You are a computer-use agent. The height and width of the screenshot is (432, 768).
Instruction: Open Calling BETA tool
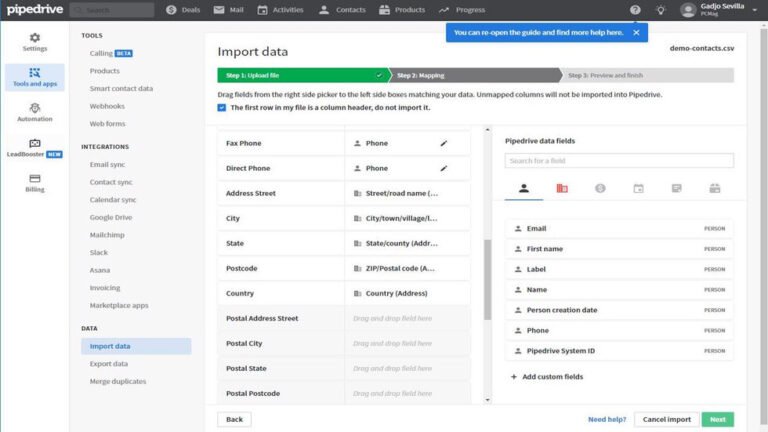(x=111, y=53)
